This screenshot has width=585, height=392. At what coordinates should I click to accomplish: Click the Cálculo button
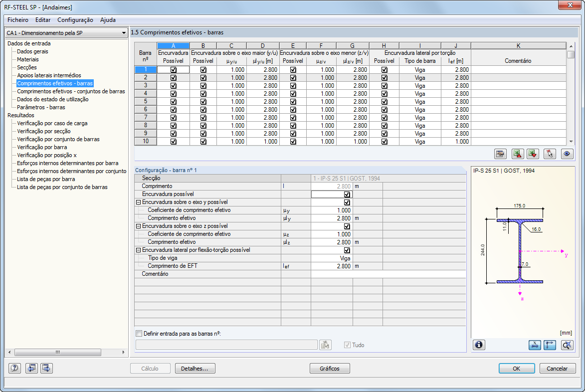[x=150, y=369]
